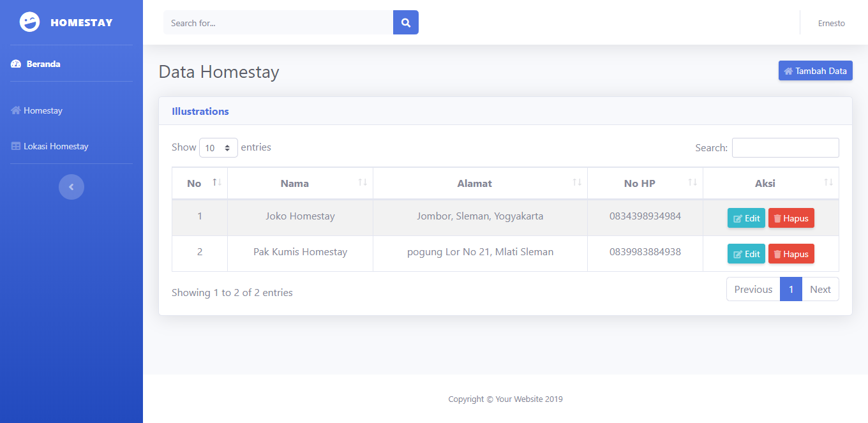This screenshot has width=868, height=423.
Task: Go to Lokasi Homestay in the sidebar
Action: coord(56,145)
